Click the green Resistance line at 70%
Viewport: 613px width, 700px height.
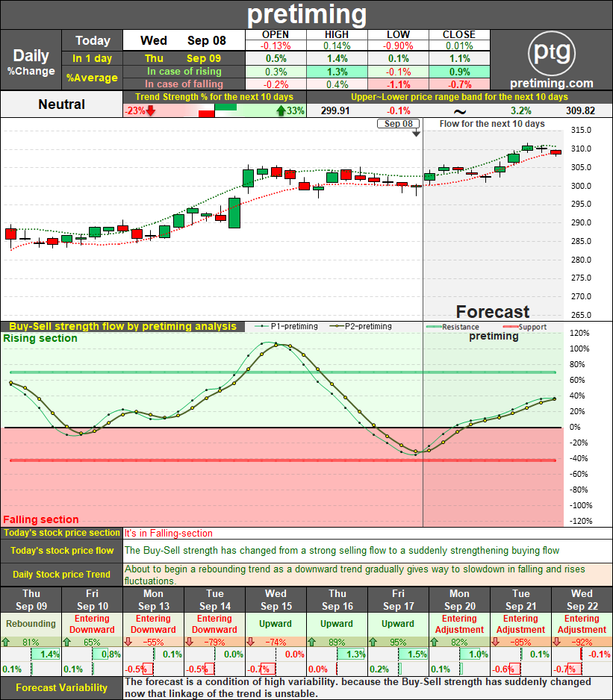[x=283, y=372]
